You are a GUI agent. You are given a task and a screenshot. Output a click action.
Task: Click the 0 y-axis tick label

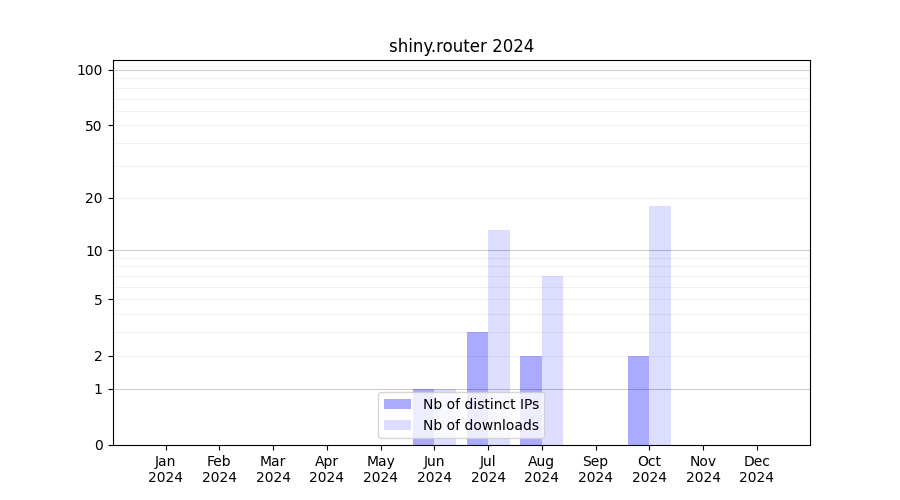coord(98,445)
